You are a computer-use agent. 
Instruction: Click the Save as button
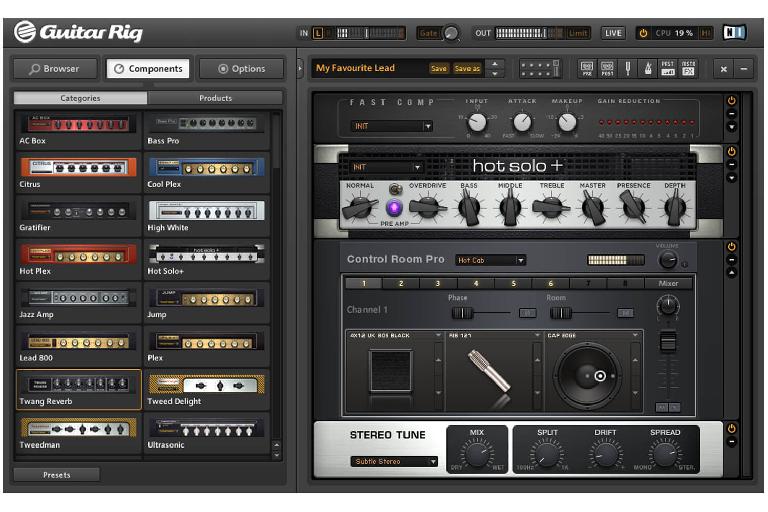pyautogui.click(x=467, y=69)
